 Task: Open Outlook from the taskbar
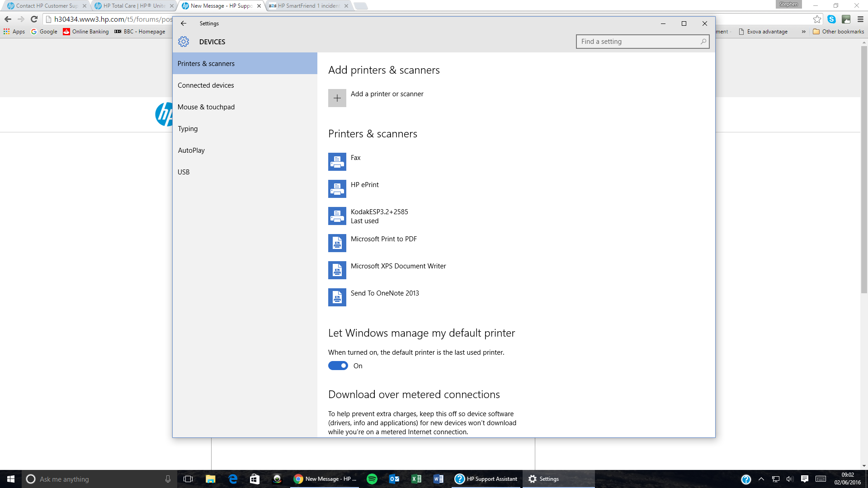(394, 479)
